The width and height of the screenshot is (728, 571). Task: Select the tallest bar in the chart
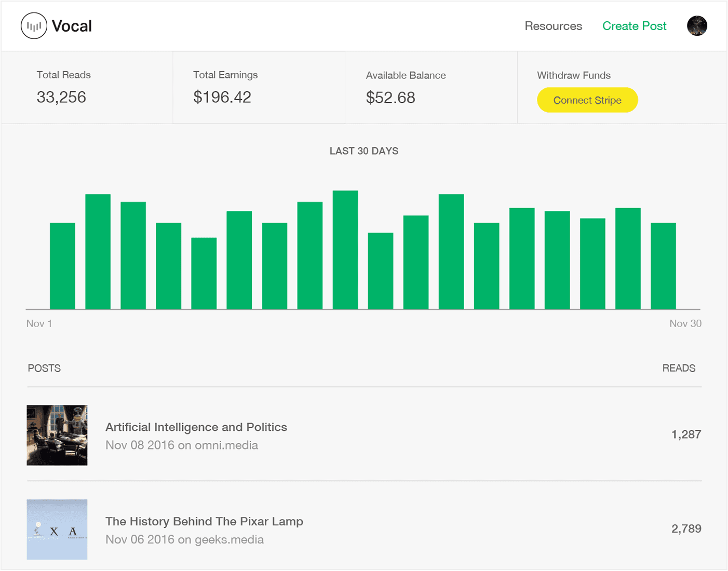pos(345,250)
